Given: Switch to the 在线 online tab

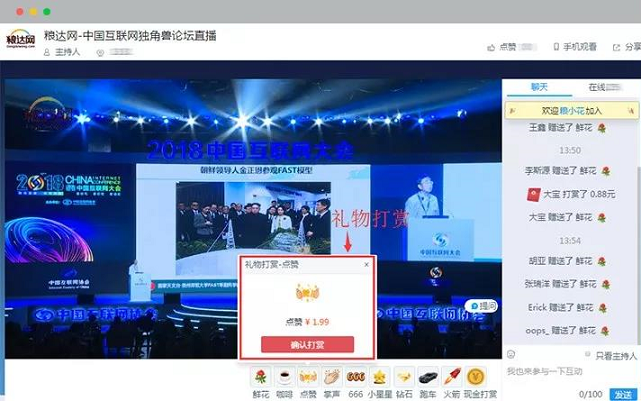Looking at the screenshot, I should click(x=598, y=87).
